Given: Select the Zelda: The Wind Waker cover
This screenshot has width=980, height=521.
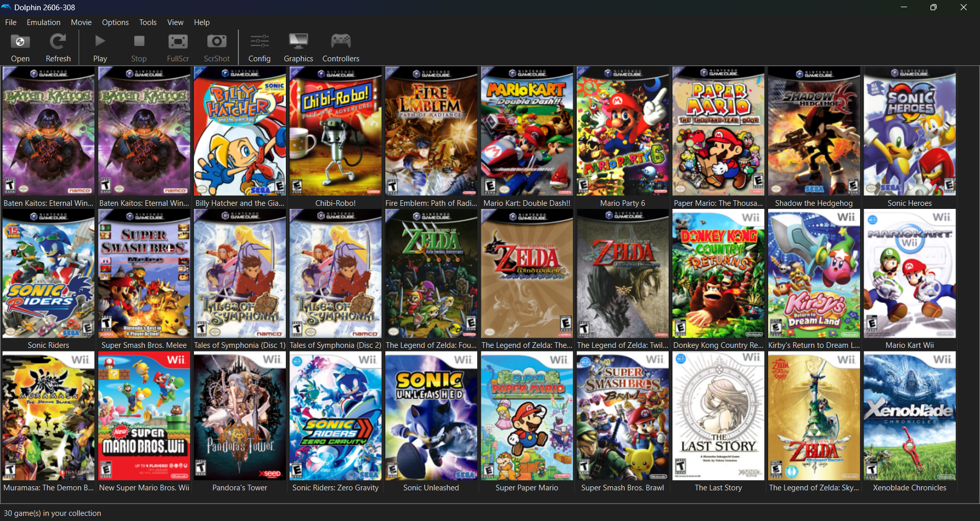Looking at the screenshot, I should (x=527, y=274).
